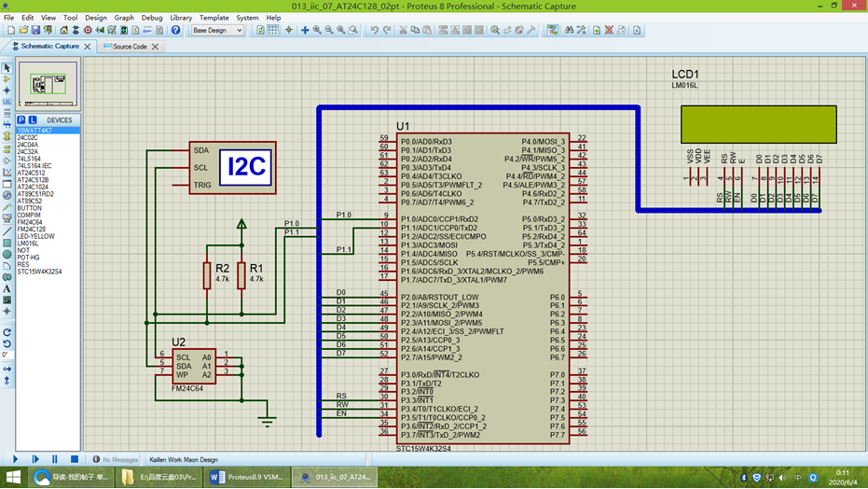Open the File menu
The height and width of the screenshot is (489, 868).
[x=9, y=18]
